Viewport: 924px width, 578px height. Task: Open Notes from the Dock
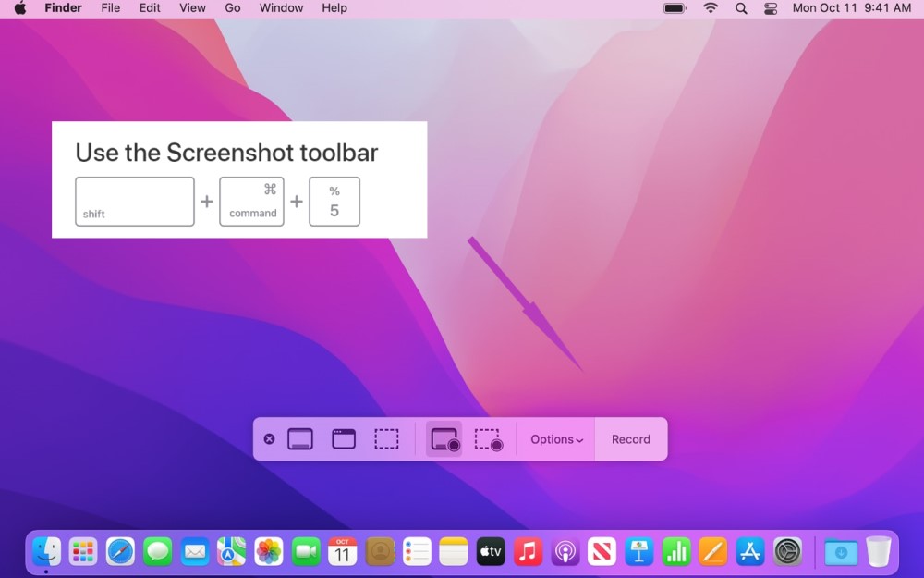coord(454,552)
